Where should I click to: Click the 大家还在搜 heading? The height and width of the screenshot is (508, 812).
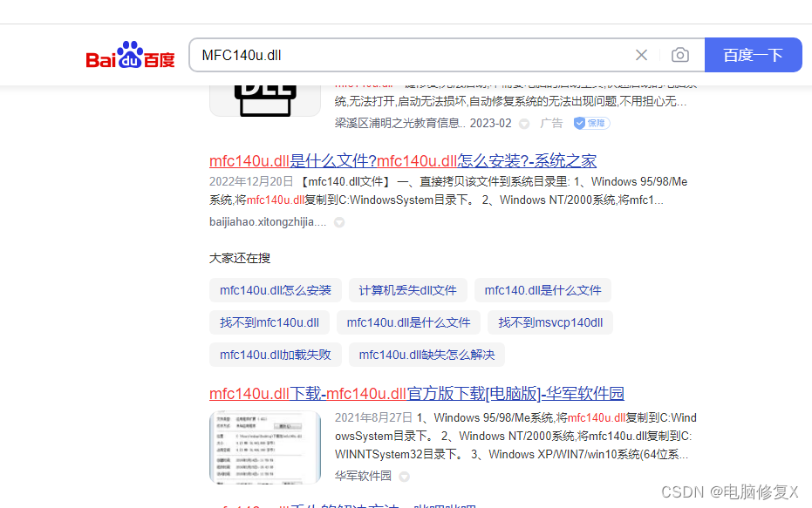(240, 258)
